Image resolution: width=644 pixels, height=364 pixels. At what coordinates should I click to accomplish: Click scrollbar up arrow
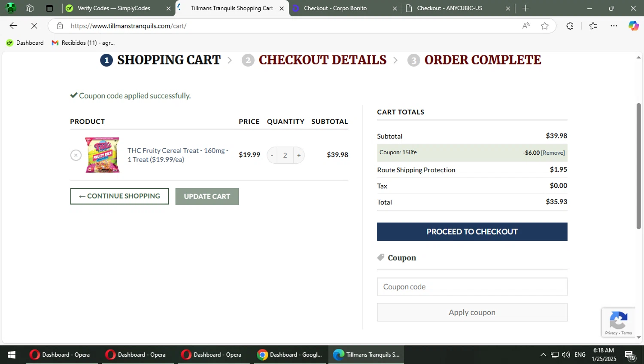tap(639, 57)
